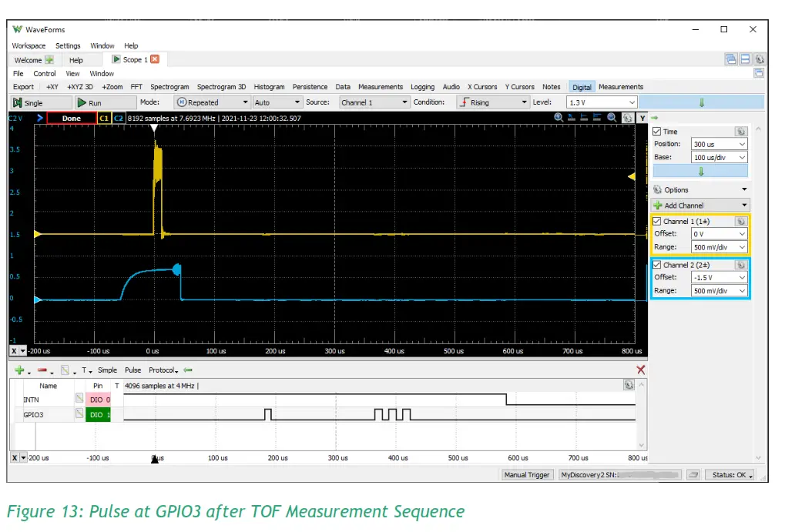This screenshot has width=785, height=532.
Task: Add a signal with the green plus icon
Action: click(19, 370)
